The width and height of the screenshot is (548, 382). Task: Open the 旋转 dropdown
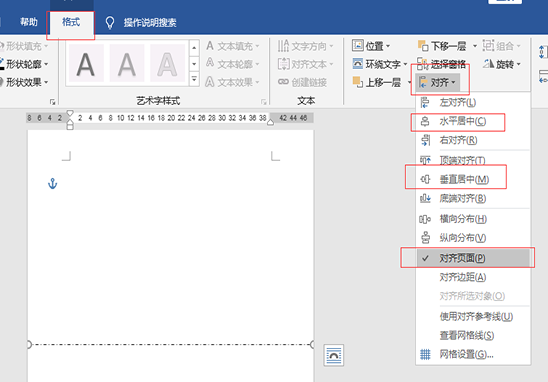pos(502,64)
